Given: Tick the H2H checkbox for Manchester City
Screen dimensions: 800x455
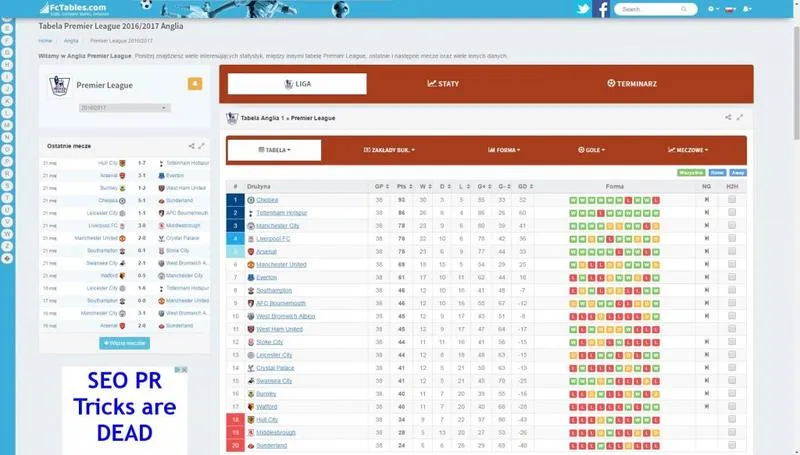Looking at the screenshot, I should (732, 225).
